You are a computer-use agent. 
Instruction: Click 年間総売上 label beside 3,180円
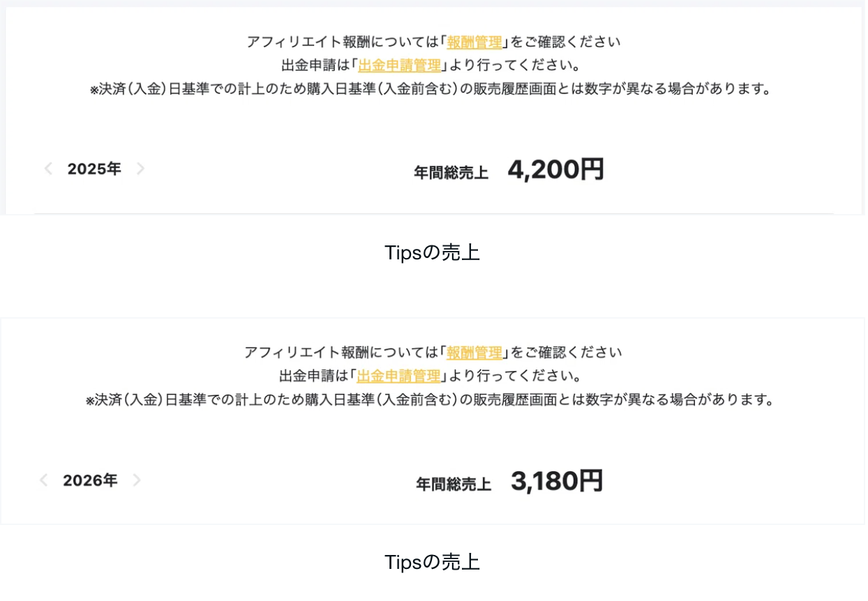(x=454, y=484)
